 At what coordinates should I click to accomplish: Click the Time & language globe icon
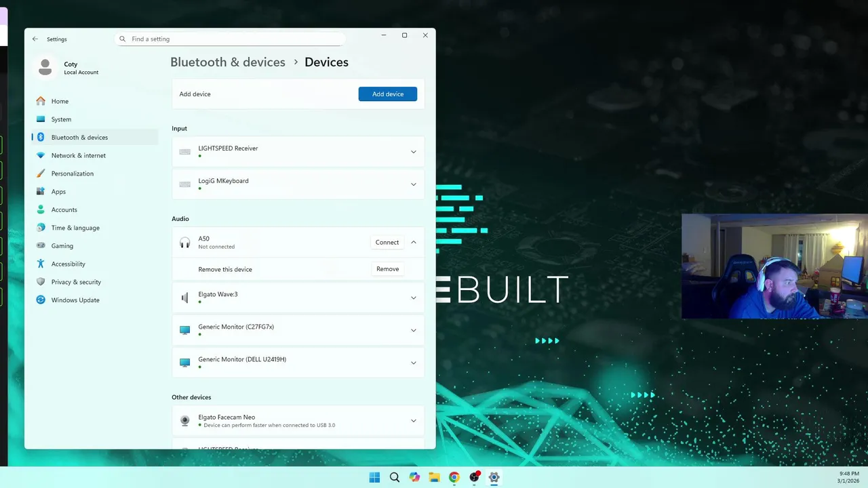(x=41, y=228)
